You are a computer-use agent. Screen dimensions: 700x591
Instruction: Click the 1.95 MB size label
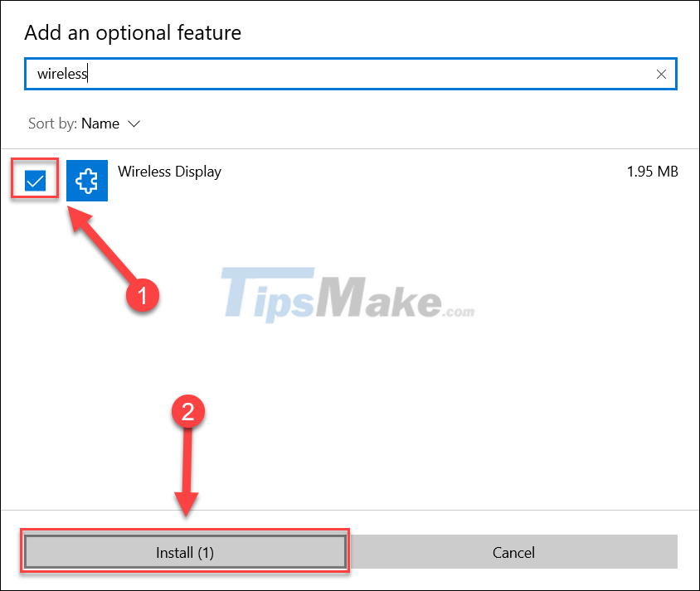click(x=652, y=172)
